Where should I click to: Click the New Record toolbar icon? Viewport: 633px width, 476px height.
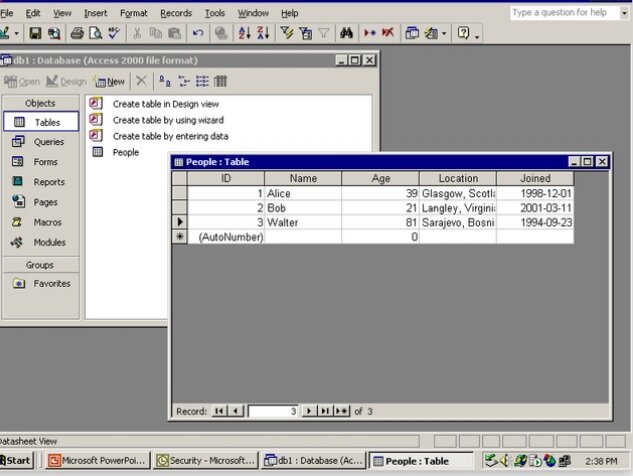[370, 33]
